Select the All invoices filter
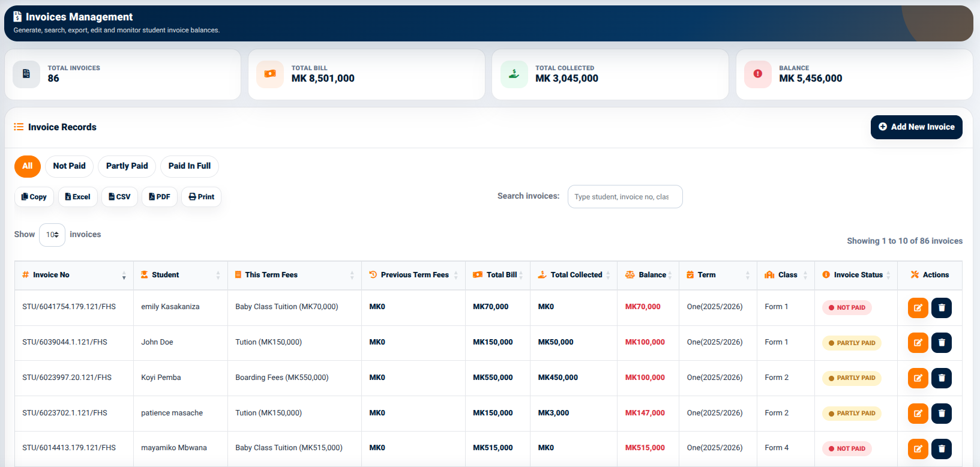980x467 pixels. pos(28,166)
